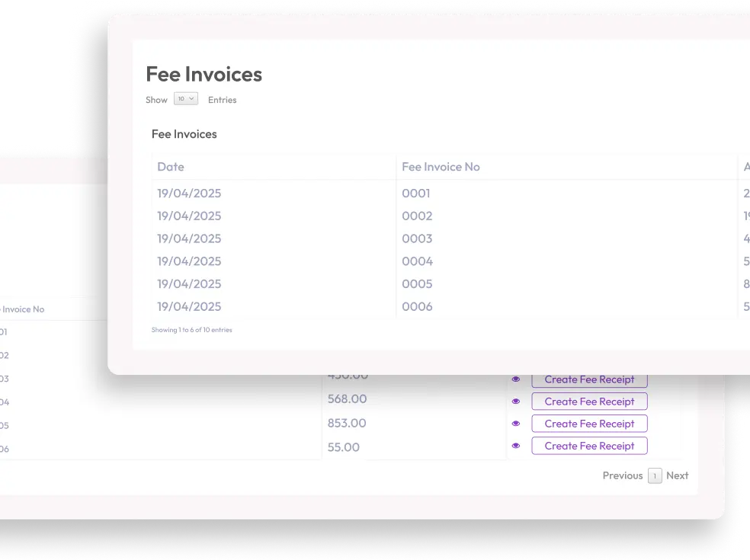Sort by the Date column header
This screenshot has width=750, height=560.
(x=171, y=166)
